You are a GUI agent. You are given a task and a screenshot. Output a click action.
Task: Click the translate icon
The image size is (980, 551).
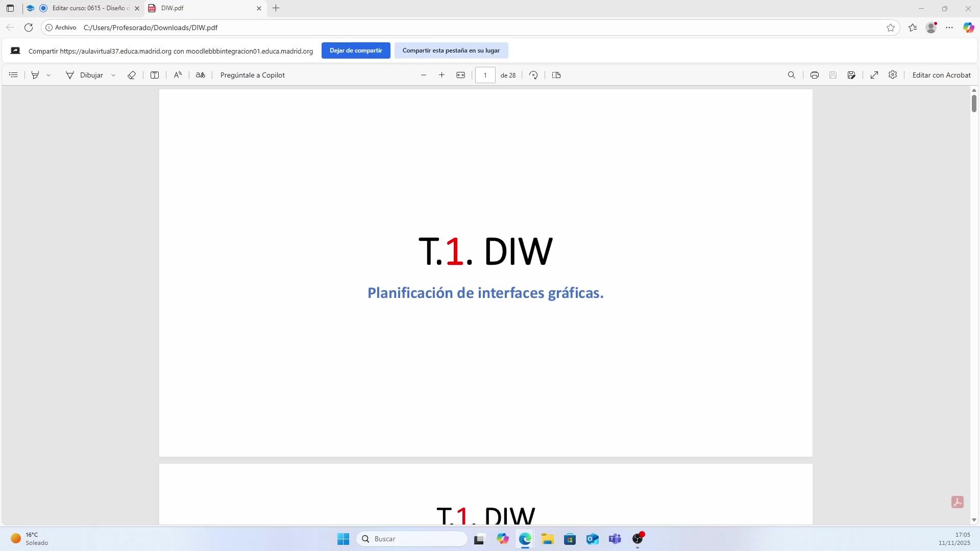(x=201, y=75)
